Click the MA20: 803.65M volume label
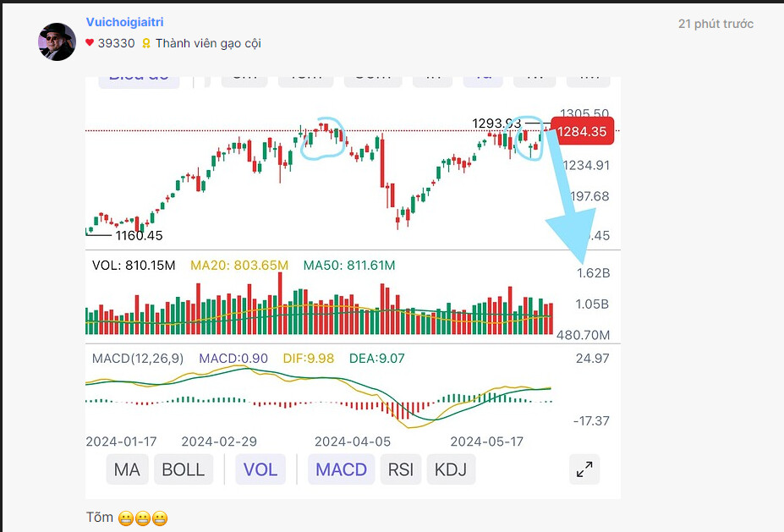 [239, 266]
